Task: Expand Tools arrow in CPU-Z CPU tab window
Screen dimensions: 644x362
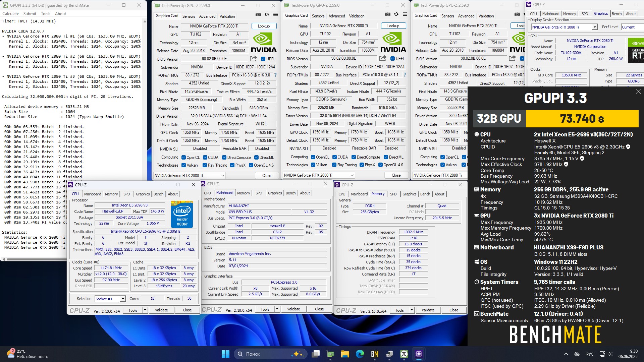Action: (145, 310)
